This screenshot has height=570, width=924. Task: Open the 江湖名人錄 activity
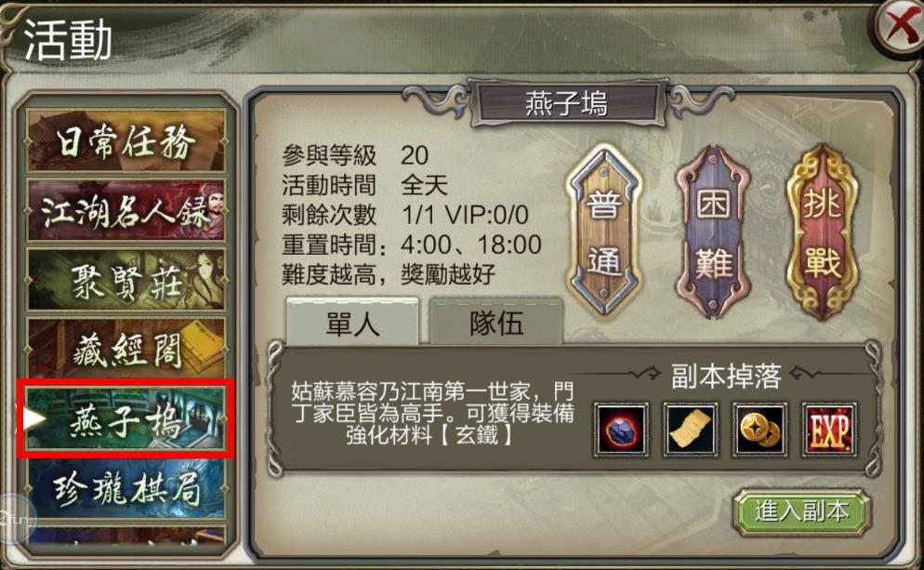pyautogui.click(x=125, y=210)
